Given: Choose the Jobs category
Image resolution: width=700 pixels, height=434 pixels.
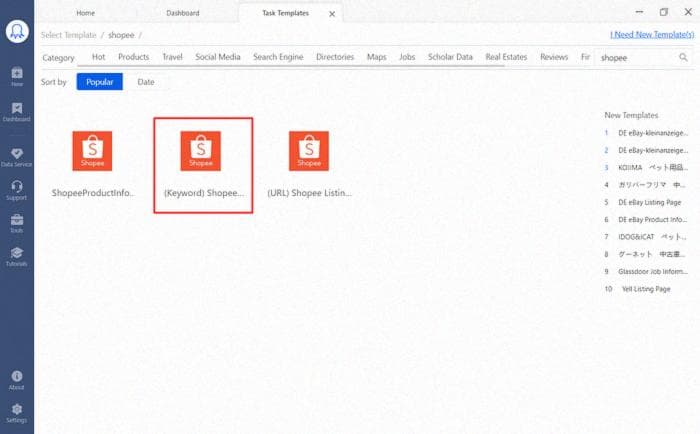Looking at the screenshot, I should (x=407, y=57).
